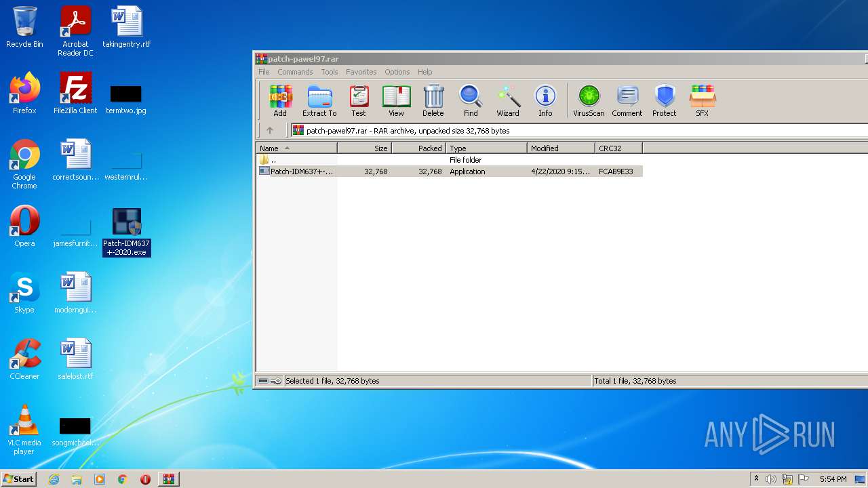Select the moderngui document on desktop

(75, 293)
